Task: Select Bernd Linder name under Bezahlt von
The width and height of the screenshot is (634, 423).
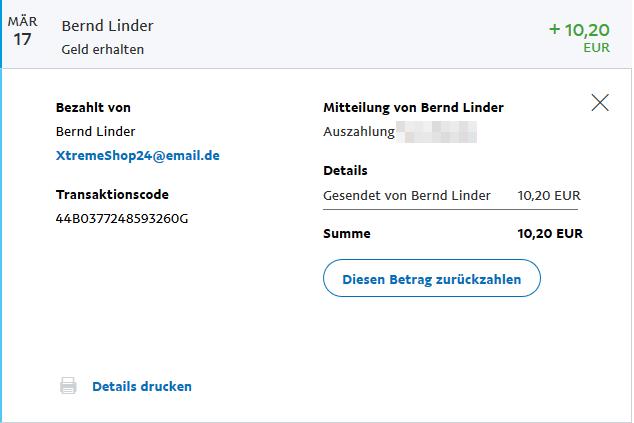Action: pyautogui.click(x=95, y=131)
